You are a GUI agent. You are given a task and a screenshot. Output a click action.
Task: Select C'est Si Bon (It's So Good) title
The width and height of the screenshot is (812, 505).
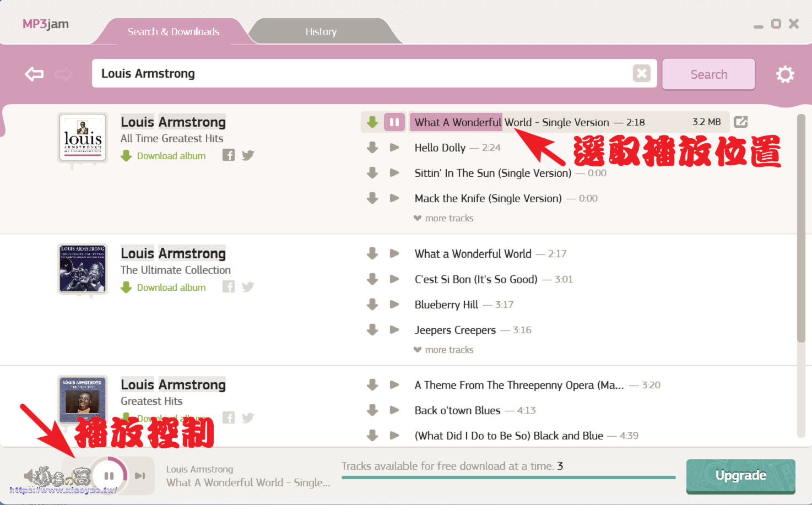pyautogui.click(x=476, y=279)
